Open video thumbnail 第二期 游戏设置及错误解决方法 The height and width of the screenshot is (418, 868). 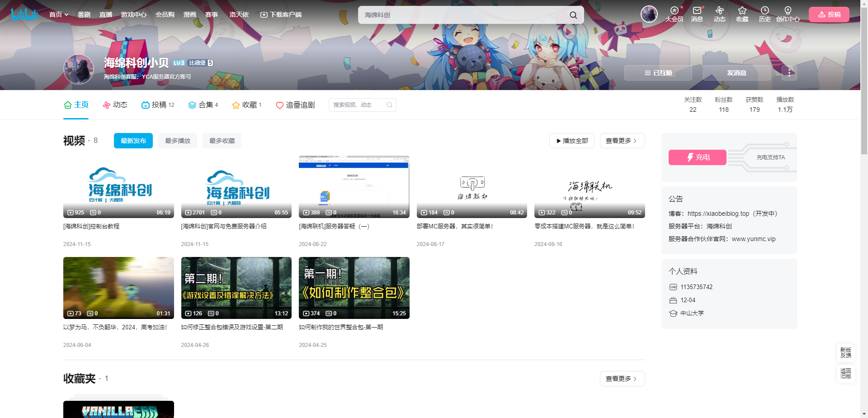point(236,288)
